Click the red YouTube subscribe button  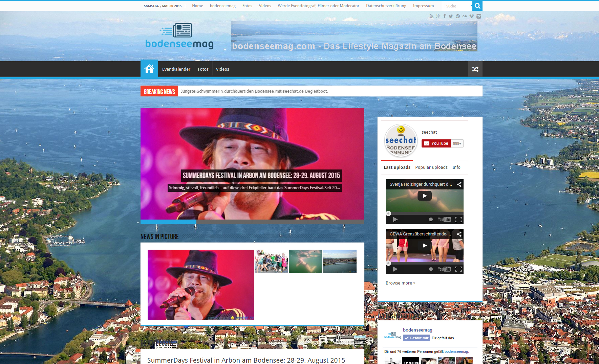tap(436, 143)
